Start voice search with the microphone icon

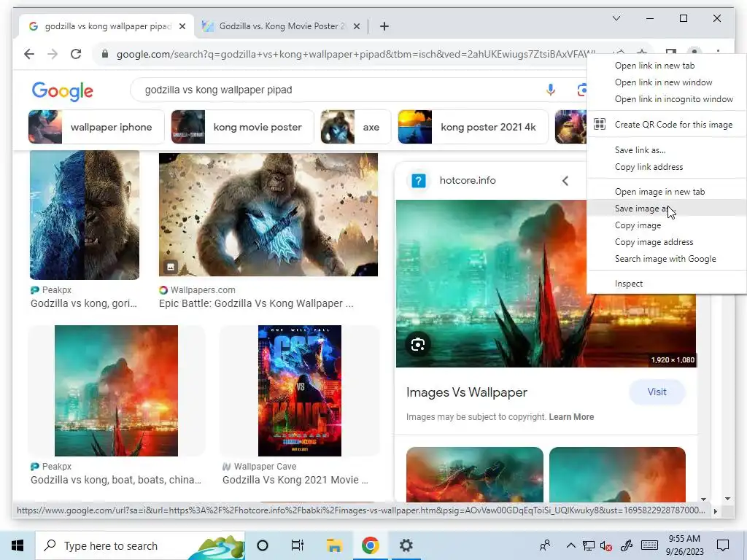[550, 90]
